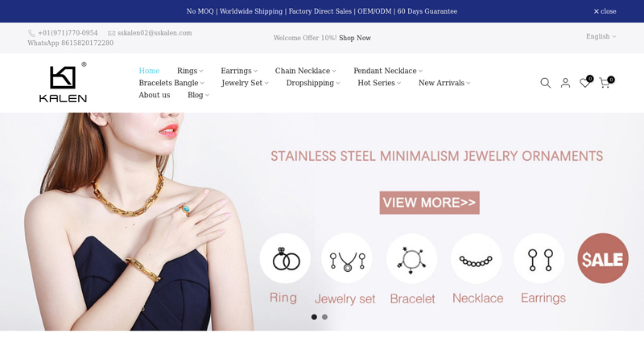
Task: Click the Ring category circle icon
Action: click(x=285, y=258)
